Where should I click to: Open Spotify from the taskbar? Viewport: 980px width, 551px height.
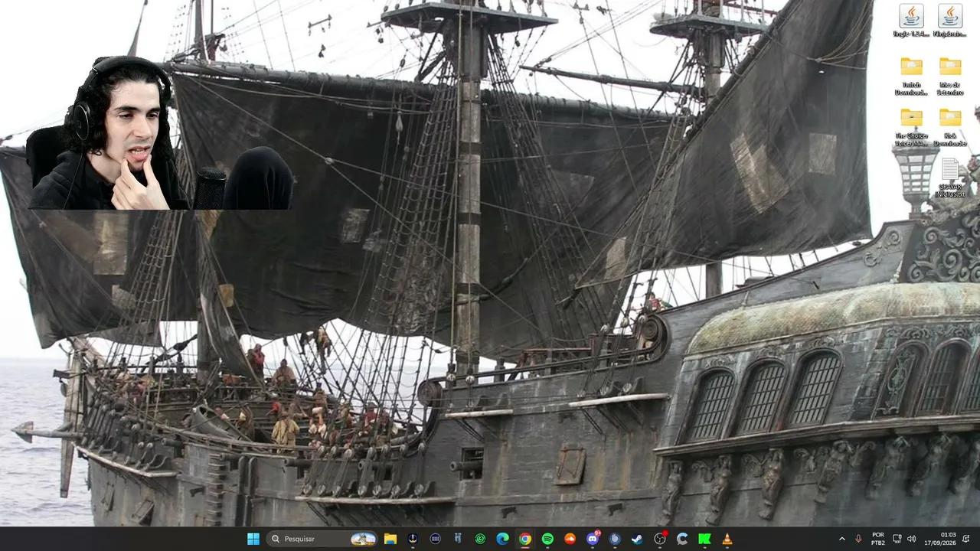coord(547,539)
